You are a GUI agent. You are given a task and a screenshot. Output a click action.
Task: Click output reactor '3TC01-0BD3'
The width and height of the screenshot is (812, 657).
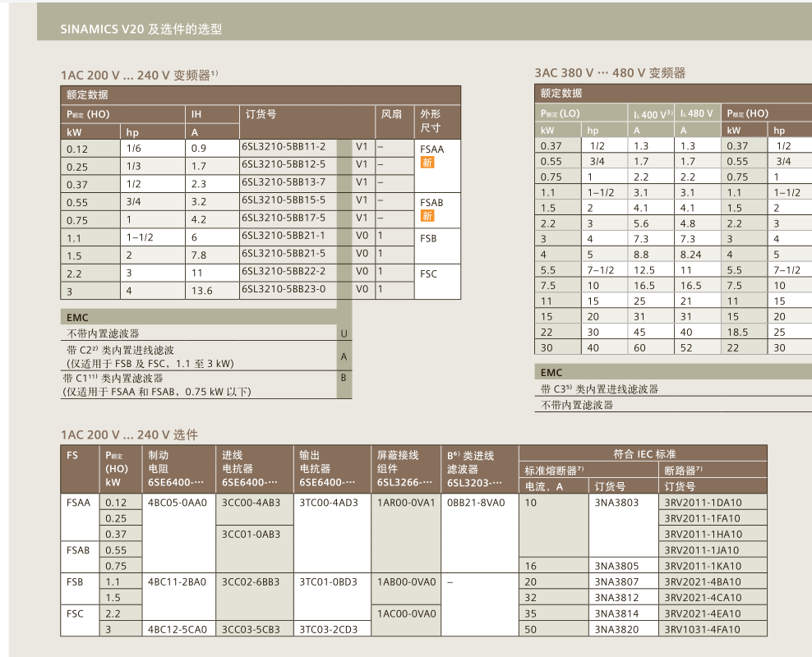click(x=328, y=582)
